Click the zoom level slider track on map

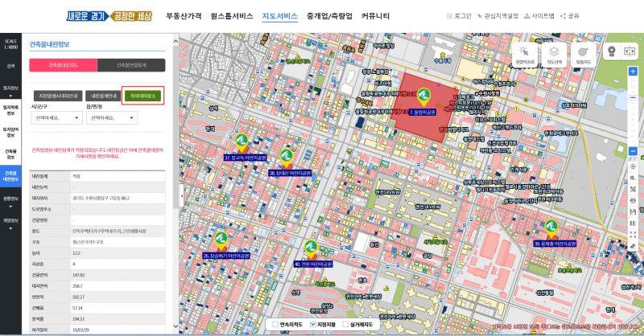tap(633, 111)
